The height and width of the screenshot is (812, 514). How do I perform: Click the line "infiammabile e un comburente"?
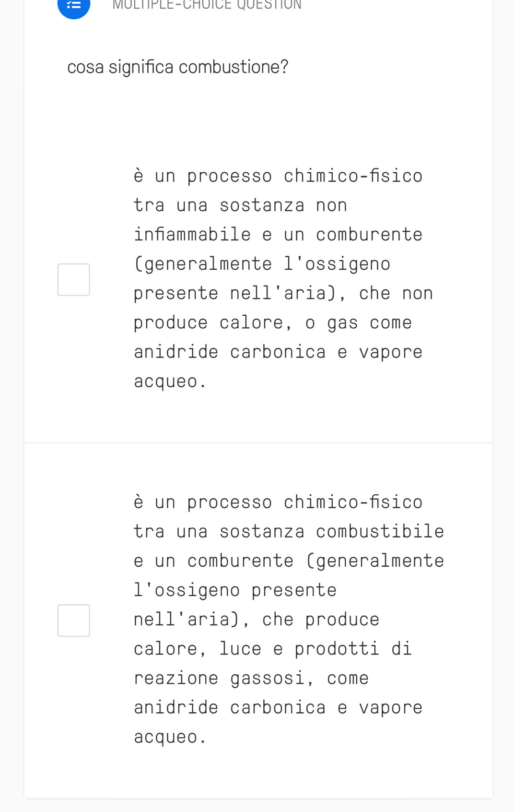click(x=278, y=235)
